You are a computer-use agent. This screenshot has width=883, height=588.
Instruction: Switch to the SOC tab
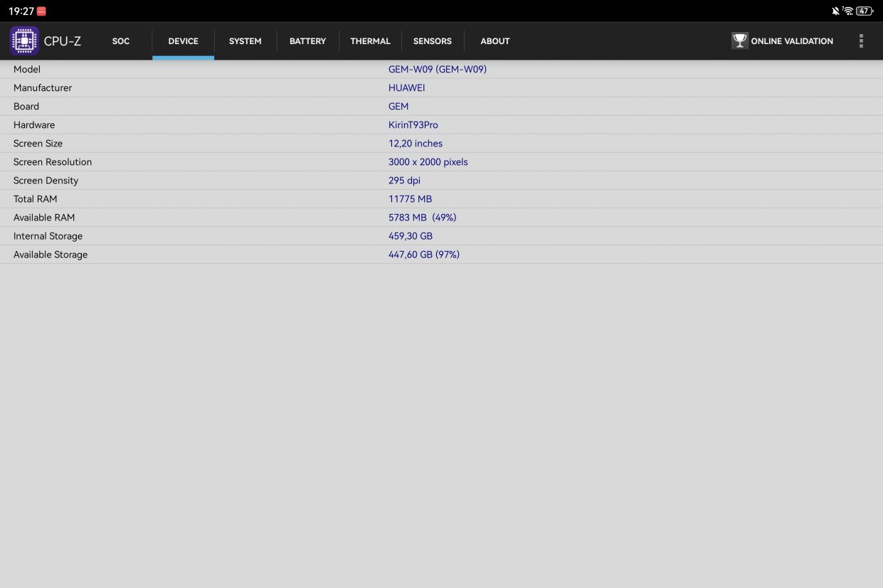tap(121, 41)
